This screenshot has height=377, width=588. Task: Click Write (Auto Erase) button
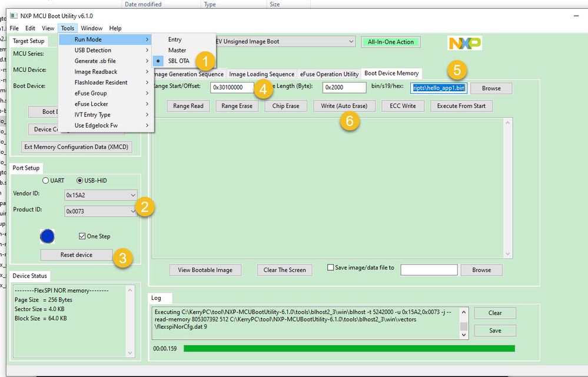[x=344, y=106]
